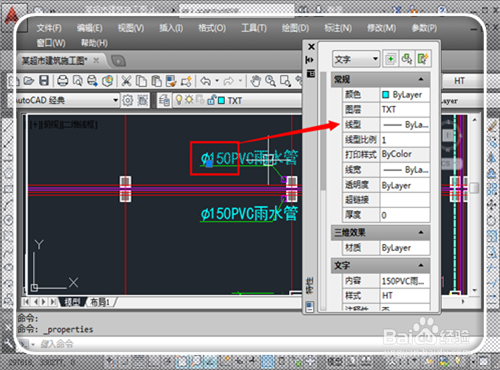Collapse the 三维效果 section
The image size is (500, 370).
(421, 232)
